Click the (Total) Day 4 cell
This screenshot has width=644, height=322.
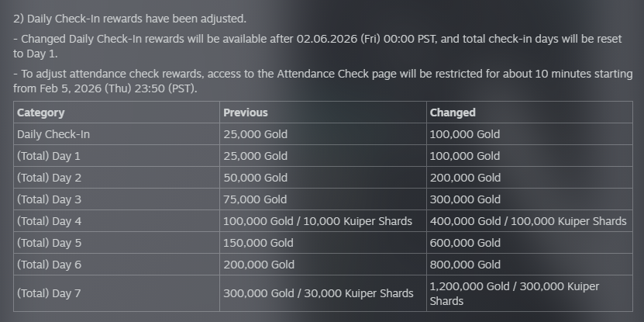point(49,221)
